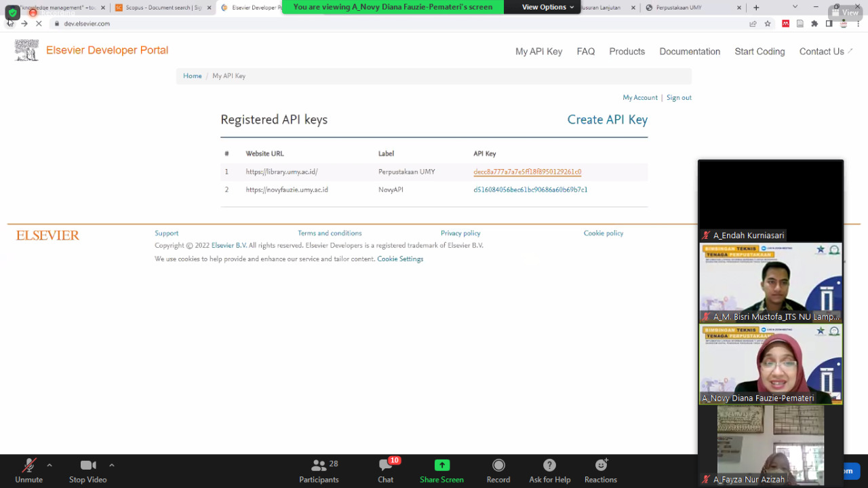Open Ask for Help

tap(550, 470)
